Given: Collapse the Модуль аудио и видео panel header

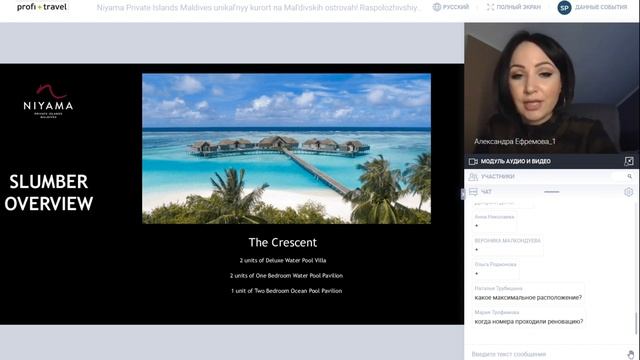Looking at the screenshot, I should pyautogui.click(x=552, y=161).
